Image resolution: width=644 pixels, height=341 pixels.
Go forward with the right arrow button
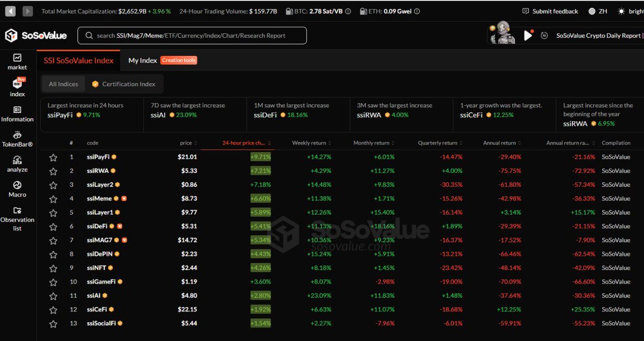point(28,11)
